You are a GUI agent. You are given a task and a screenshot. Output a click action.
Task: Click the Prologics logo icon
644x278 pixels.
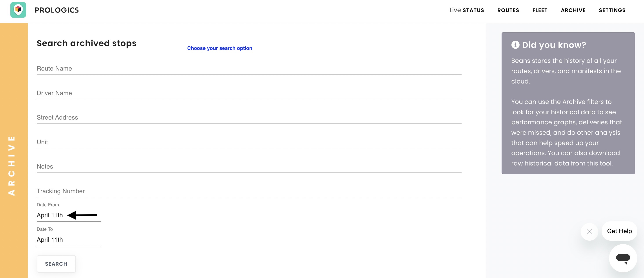tap(18, 10)
